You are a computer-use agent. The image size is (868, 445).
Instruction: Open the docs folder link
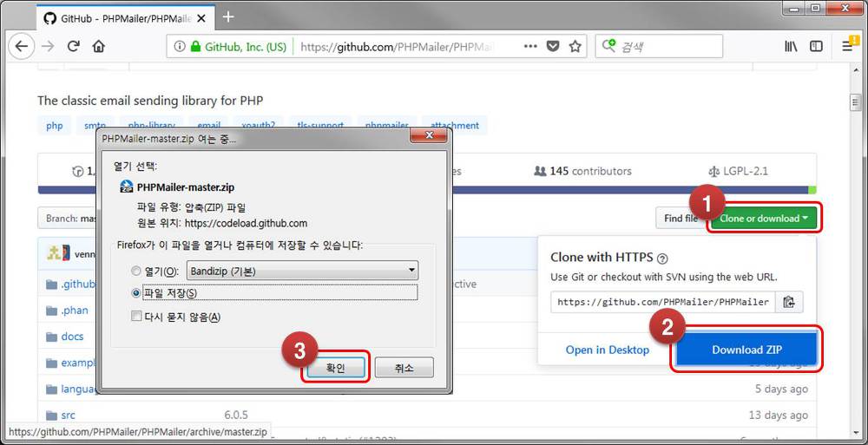coord(73,337)
